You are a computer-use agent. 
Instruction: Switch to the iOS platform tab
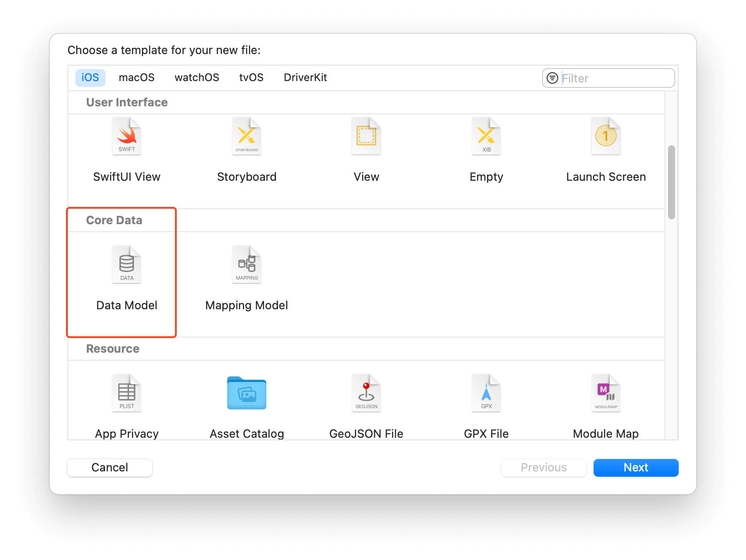coord(90,78)
